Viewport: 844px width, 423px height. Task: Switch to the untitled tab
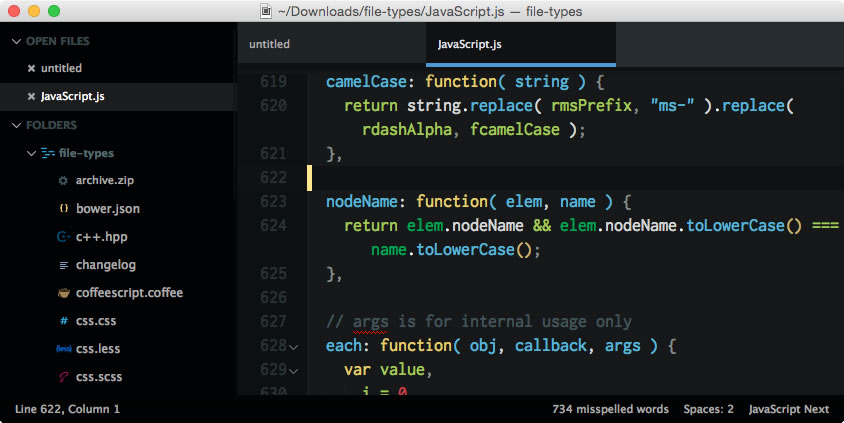pos(269,45)
